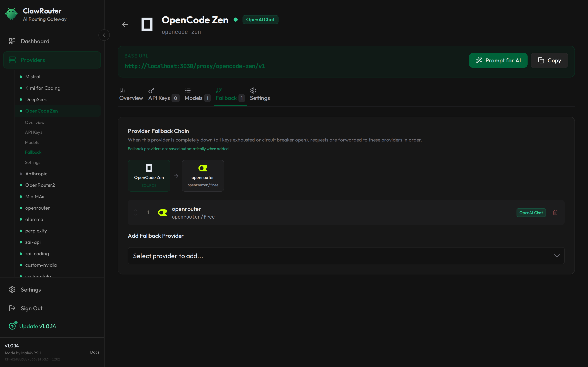
Task: Click the openrouter node in fallback chain
Action: [203, 176]
